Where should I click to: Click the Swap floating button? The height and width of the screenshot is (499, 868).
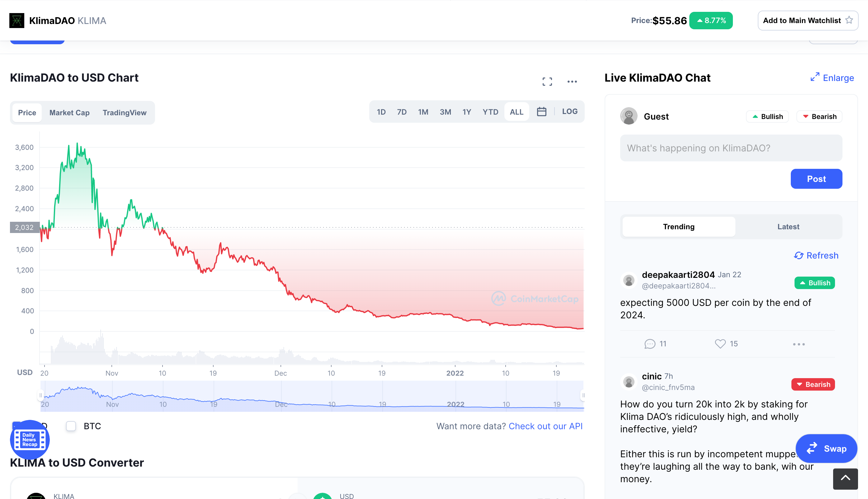click(826, 448)
